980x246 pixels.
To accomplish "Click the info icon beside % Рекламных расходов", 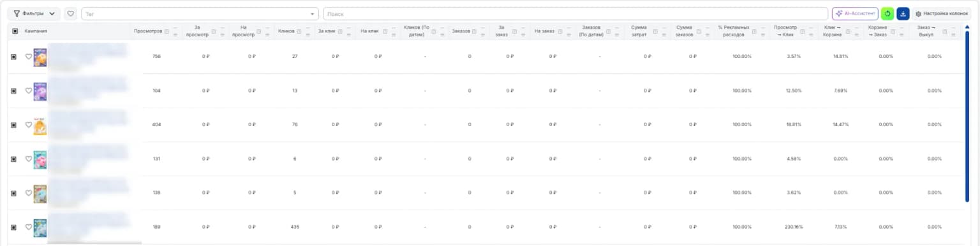I will pos(754,31).
